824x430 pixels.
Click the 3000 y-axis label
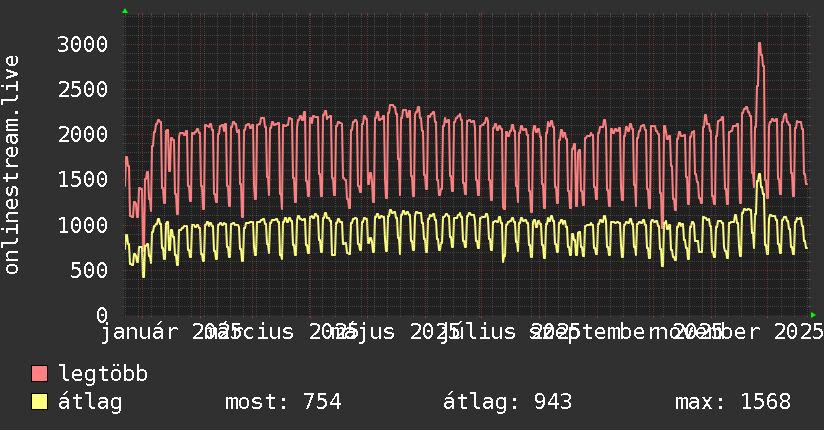click(83, 44)
